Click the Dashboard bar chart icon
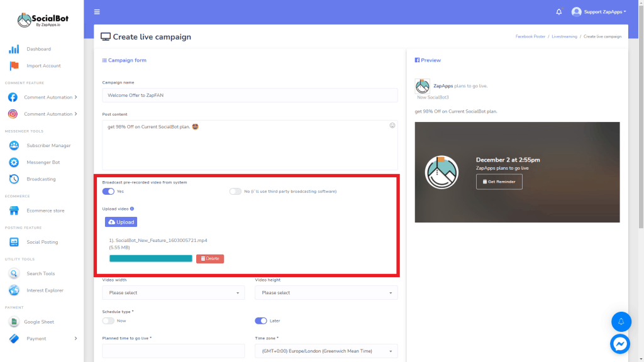This screenshot has width=644, height=362. point(14,49)
